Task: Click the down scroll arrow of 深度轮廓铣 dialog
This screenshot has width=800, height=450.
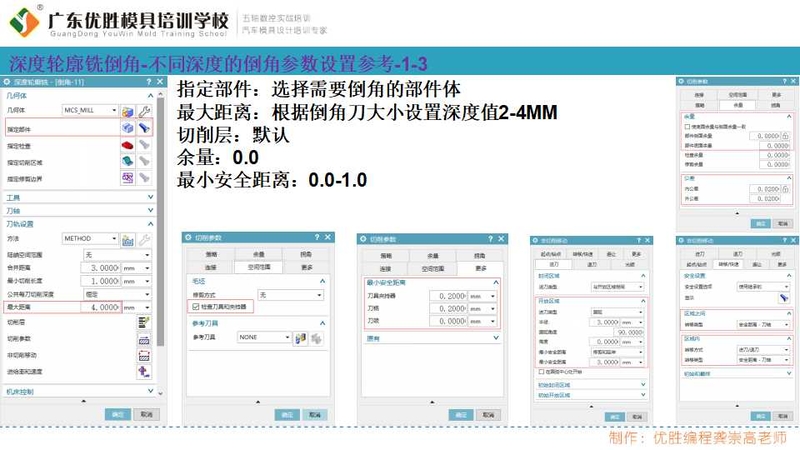Action: [x=161, y=393]
